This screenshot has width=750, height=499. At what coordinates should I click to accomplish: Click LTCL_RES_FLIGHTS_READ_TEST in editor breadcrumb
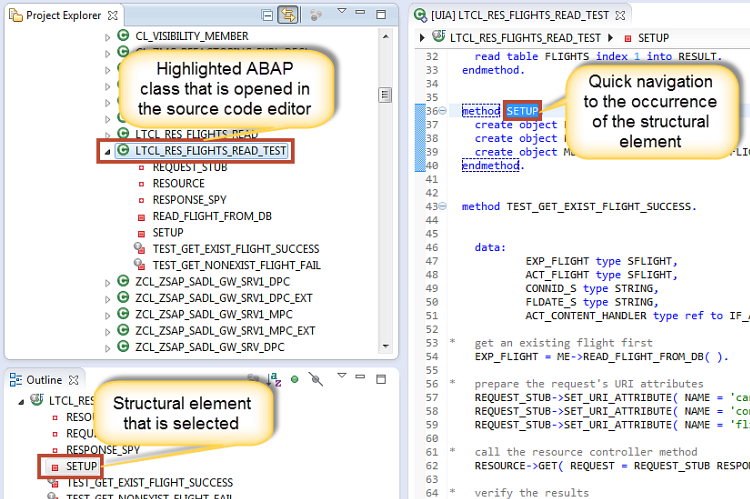(525, 38)
